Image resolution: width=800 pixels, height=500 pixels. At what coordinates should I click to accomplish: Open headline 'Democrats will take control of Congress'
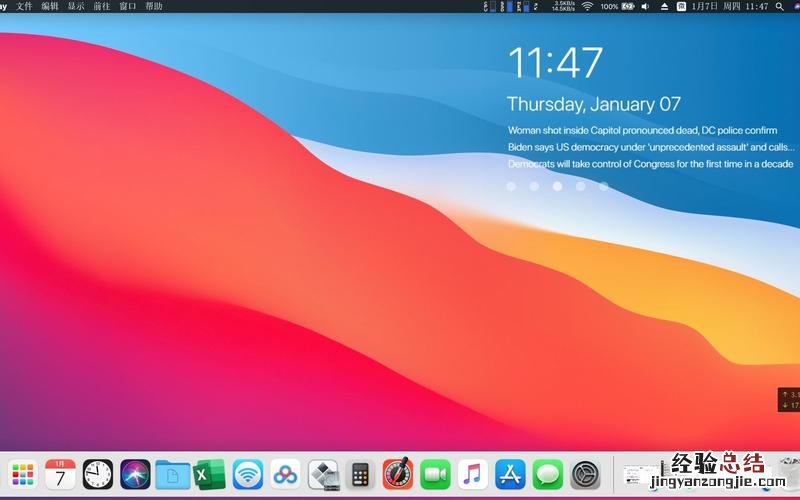click(x=651, y=164)
